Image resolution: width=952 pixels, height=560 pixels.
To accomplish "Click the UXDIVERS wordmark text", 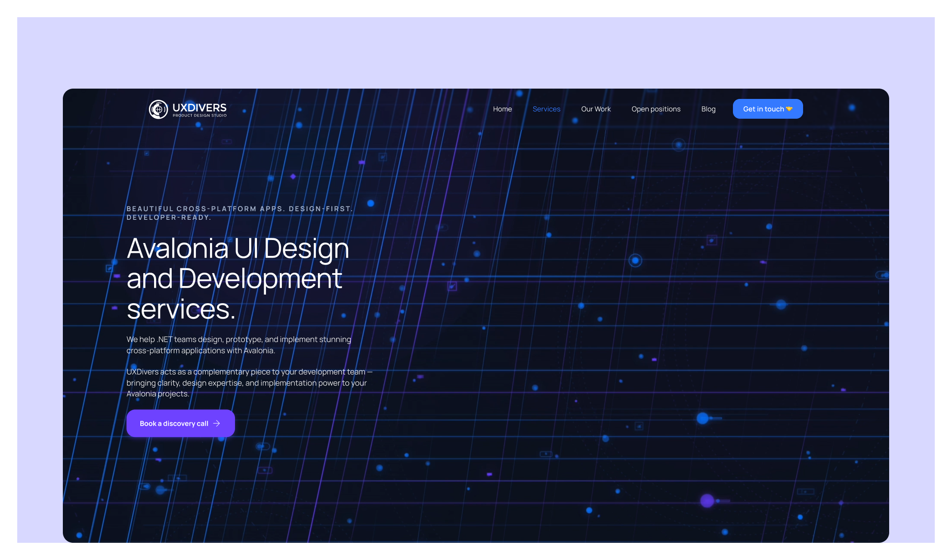I will pos(199,108).
